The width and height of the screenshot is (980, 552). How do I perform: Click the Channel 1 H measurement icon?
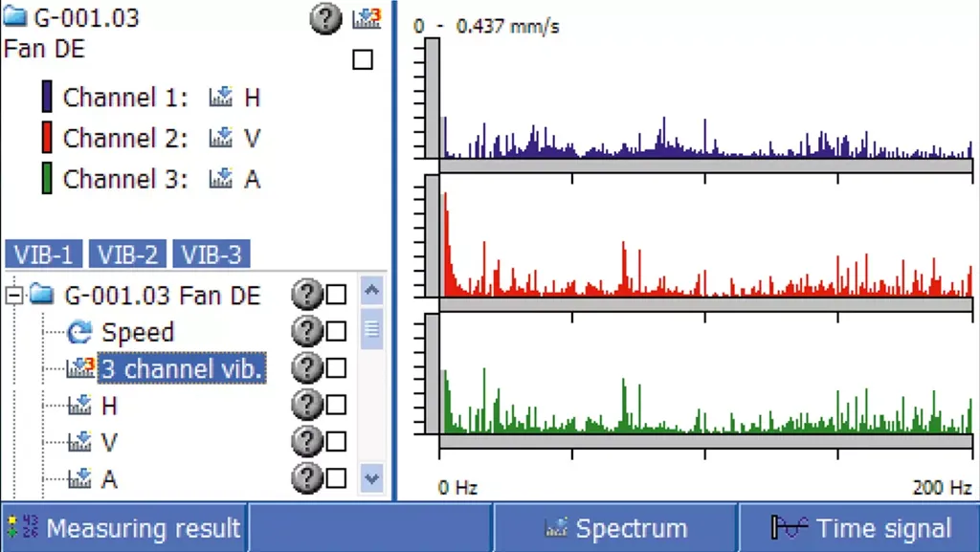[x=221, y=98]
